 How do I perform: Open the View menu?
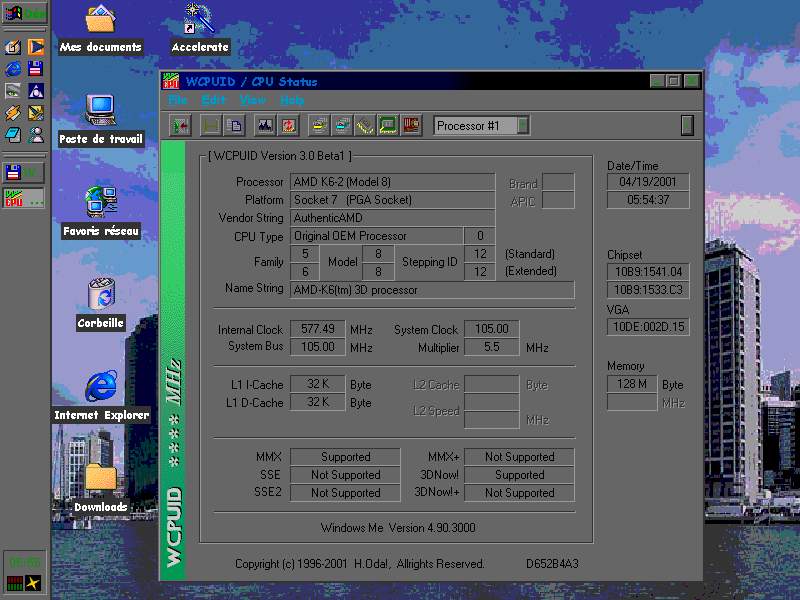click(x=253, y=100)
